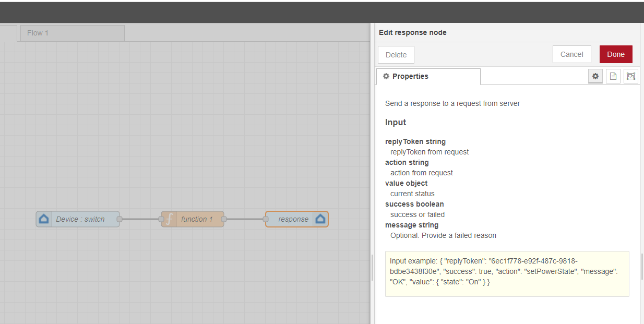Click the small gear beside Properties label
The width and height of the screenshot is (644, 324).
tap(386, 76)
